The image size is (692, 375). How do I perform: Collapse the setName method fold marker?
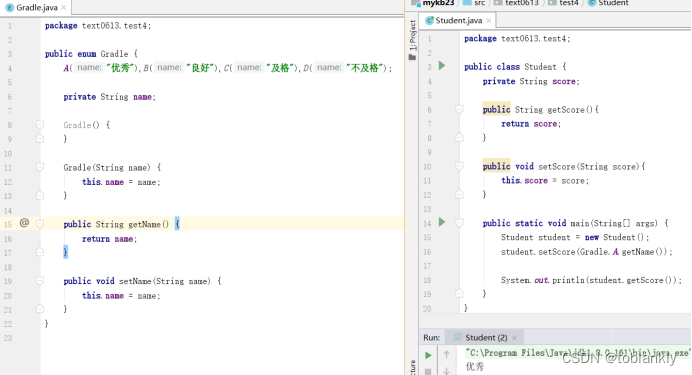[x=40, y=281]
